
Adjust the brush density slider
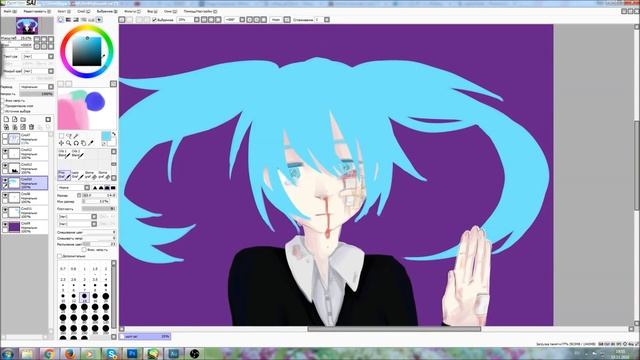coord(98,209)
